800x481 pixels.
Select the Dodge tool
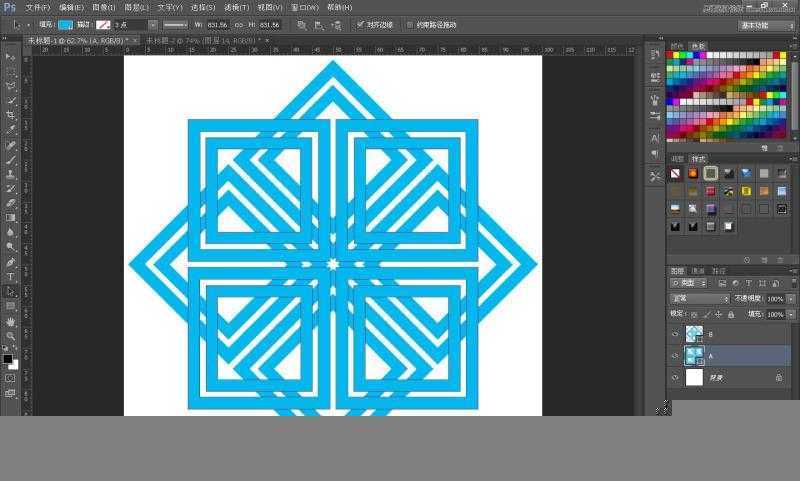(10, 247)
